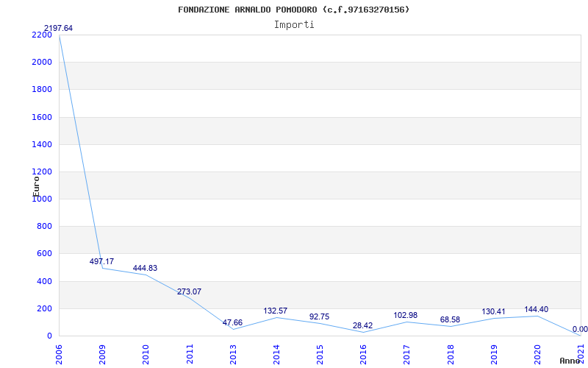Viewport: 588px width, 368px height.
Task: Click the data label 0.00
Action: click(x=580, y=329)
